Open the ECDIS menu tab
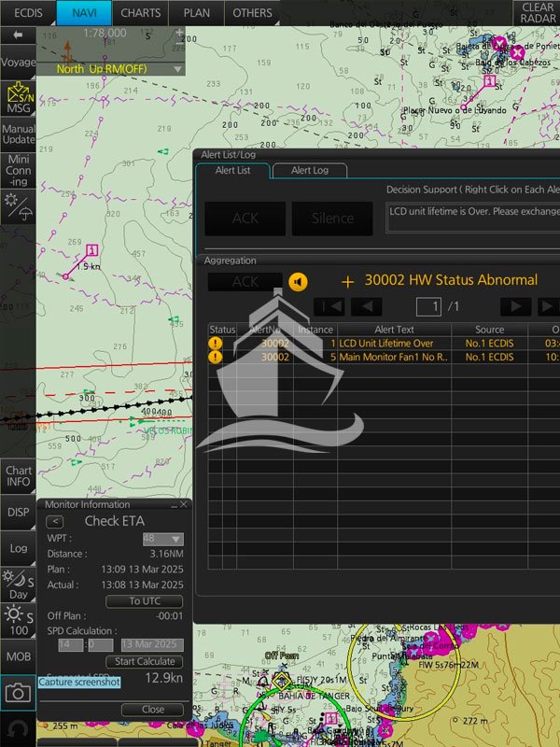The width and height of the screenshot is (560, 747). (x=28, y=13)
